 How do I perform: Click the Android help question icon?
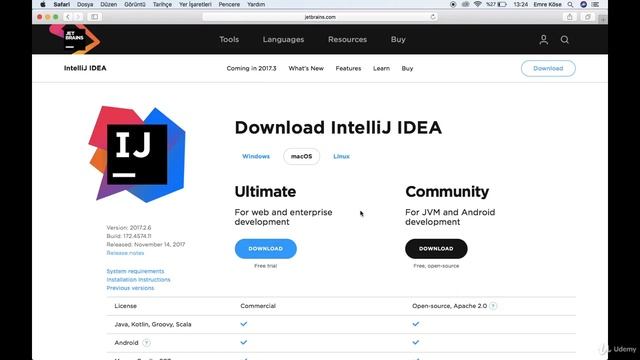coord(146,343)
